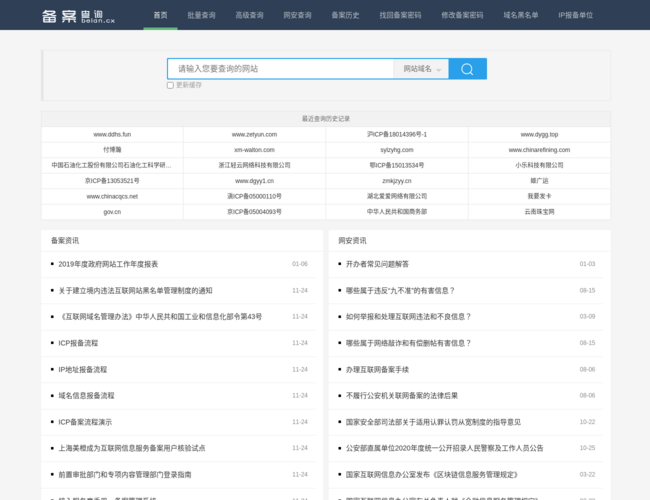
Task: Open the 备案查询 beian.cx site logo
Action: click(78, 16)
